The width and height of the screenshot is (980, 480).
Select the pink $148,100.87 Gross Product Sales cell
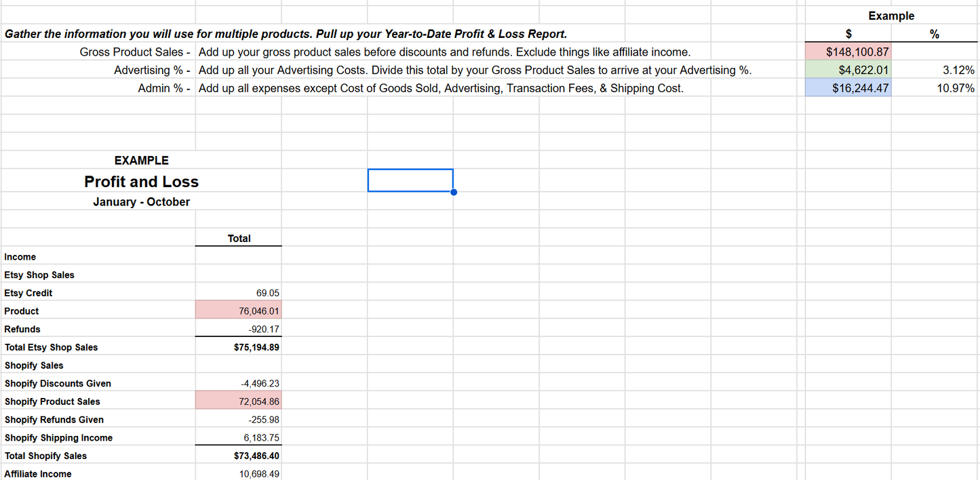(x=848, y=52)
